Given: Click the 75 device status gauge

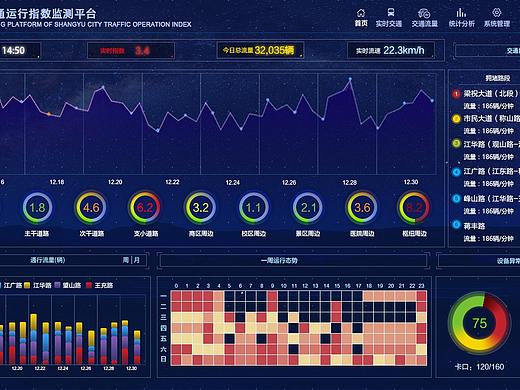Looking at the screenshot, I should 479,323.
